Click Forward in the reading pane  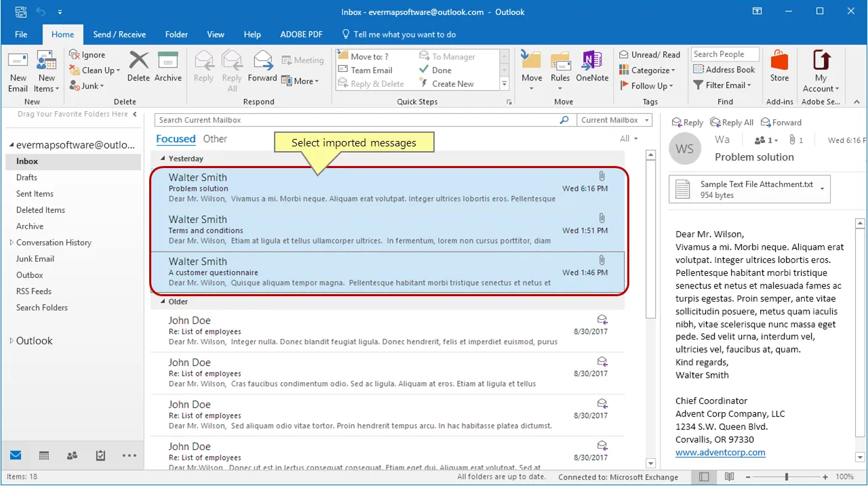coord(781,123)
